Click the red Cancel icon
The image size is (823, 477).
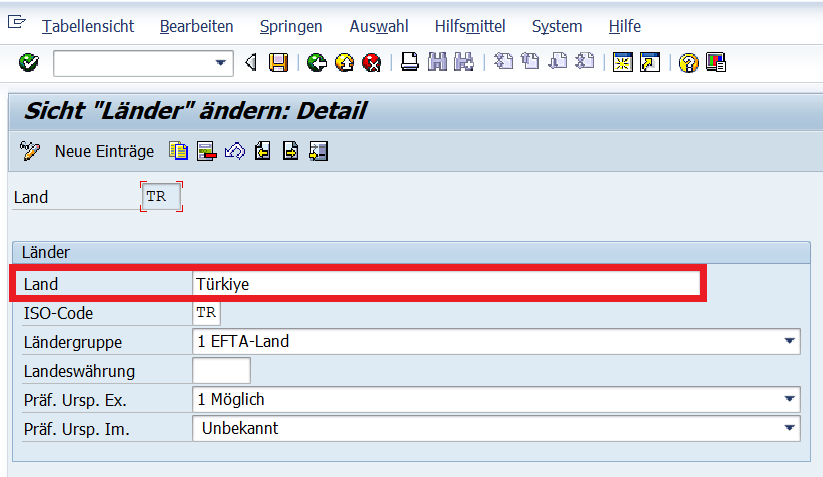pos(372,63)
